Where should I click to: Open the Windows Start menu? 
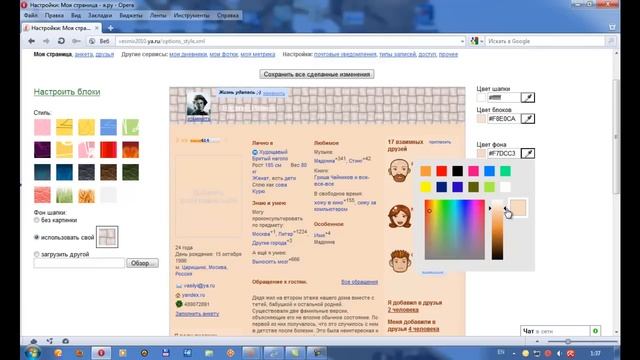(x=33, y=353)
